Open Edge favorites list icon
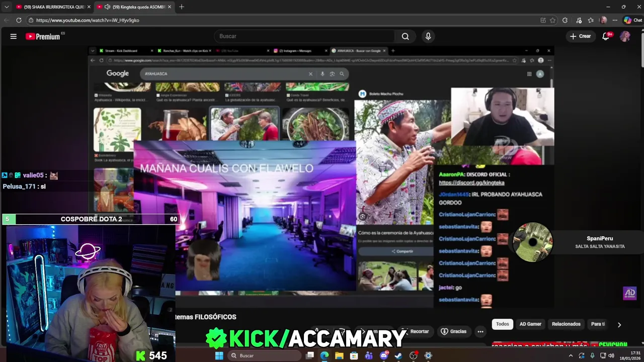644x362 pixels. 591,20
